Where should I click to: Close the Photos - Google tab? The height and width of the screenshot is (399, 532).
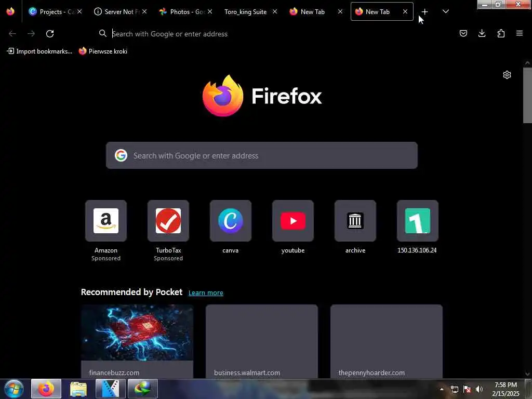210,11
